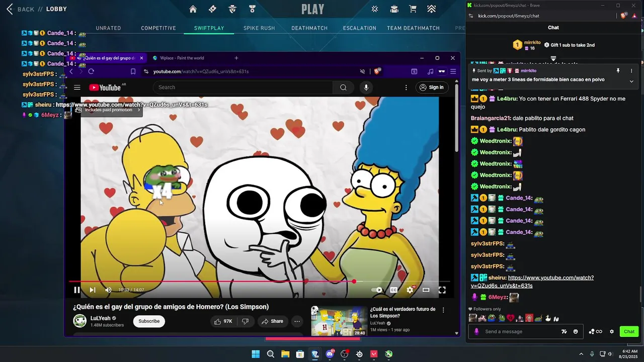The image size is (644, 362).
Task: Go to the YouTube home logo
Action: click(105, 87)
